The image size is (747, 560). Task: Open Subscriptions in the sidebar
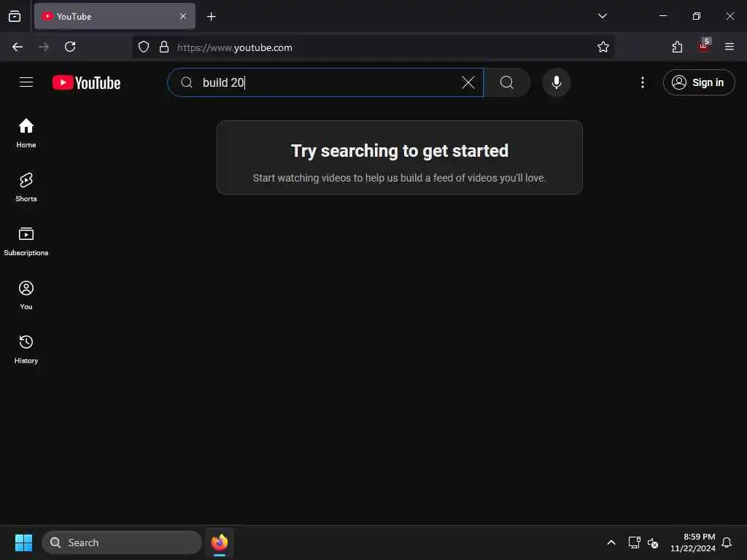click(26, 241)
